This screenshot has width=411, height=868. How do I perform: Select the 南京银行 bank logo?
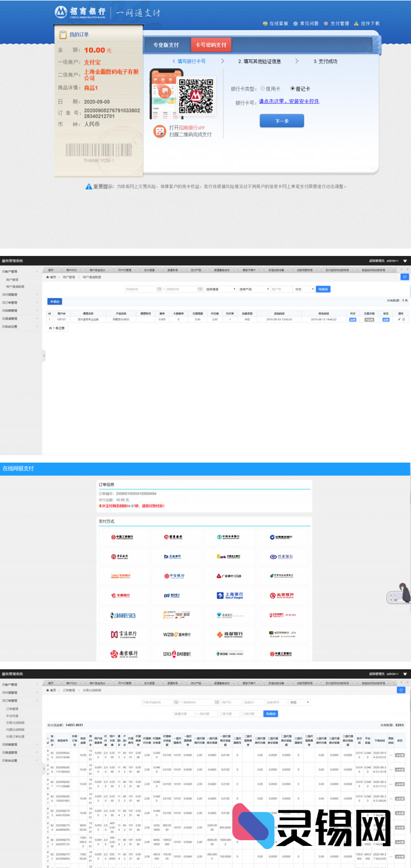pyautogui.click(x=124, y=654)
